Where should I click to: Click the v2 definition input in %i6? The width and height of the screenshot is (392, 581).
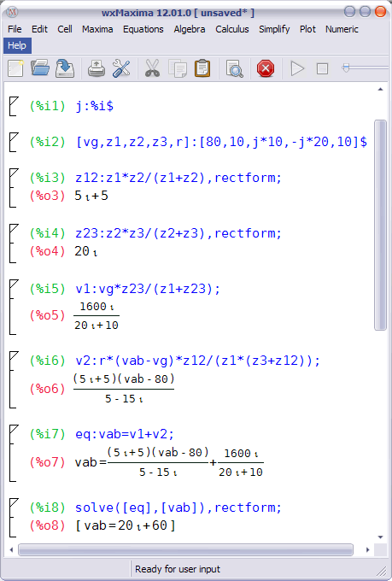pos(197,361)
